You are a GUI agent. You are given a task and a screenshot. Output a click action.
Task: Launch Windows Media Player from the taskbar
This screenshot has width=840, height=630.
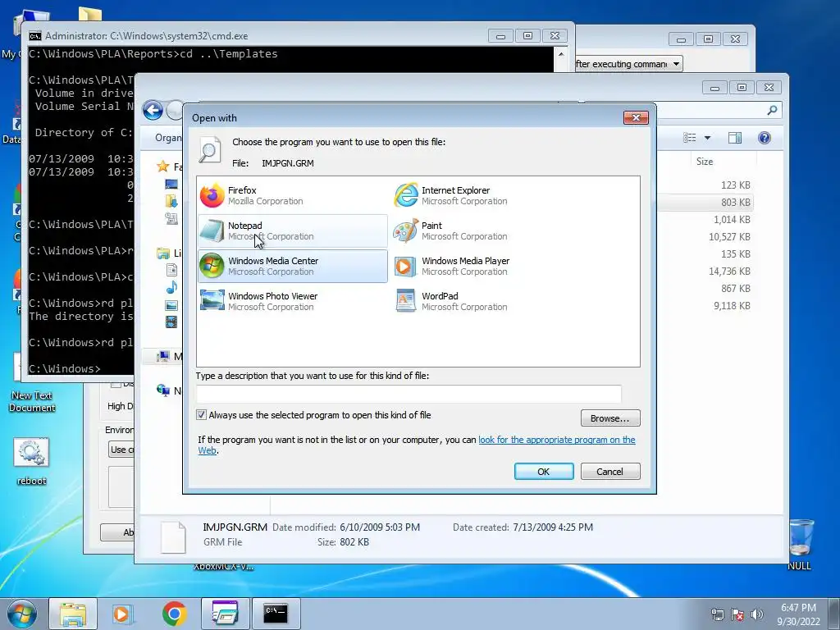coord(123,614)
